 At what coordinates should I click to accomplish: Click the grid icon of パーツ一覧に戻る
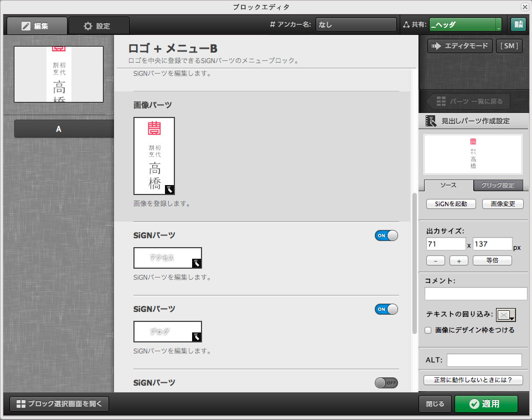pos(441,101)
